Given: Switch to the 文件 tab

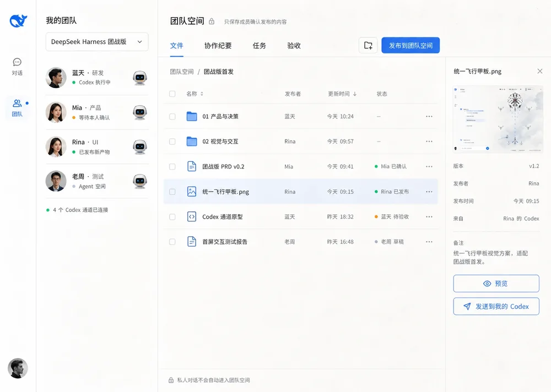Looking at the screenshot, I should click(176, 46).
